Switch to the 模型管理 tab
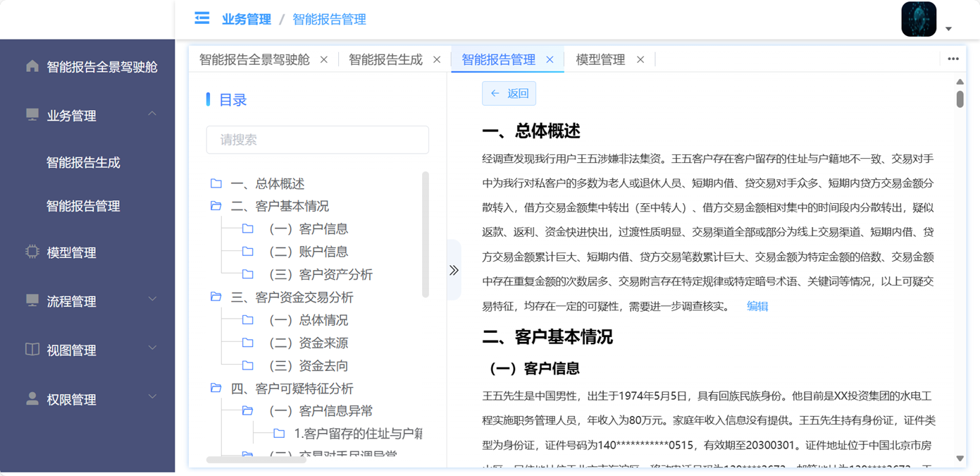980x476 pixels. [600, 60]
